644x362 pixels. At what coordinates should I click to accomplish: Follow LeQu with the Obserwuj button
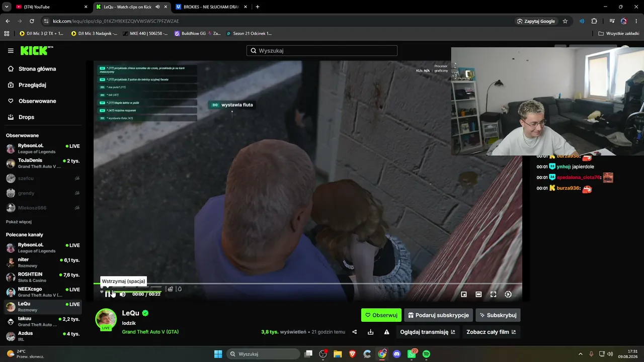[x=381, y=315]
